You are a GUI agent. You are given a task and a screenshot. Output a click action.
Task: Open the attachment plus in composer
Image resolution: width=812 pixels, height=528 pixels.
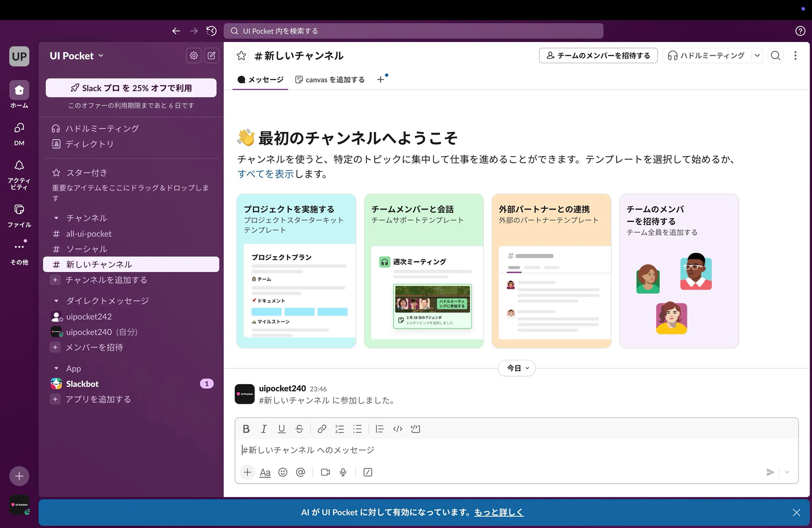(x=247, y=473)
